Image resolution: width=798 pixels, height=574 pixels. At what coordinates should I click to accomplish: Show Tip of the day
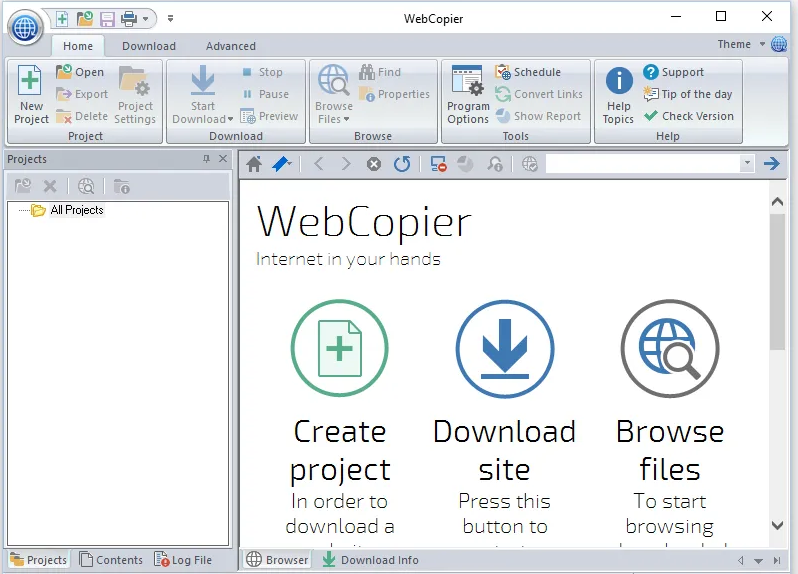click(688, 94)
